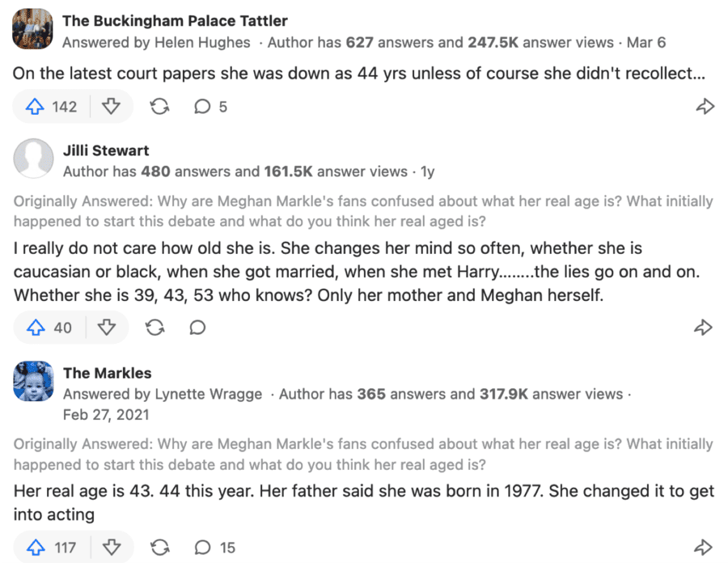Share The Markles answer via arrow
Viewport: 728px width, 563px height.
(705, 548)
